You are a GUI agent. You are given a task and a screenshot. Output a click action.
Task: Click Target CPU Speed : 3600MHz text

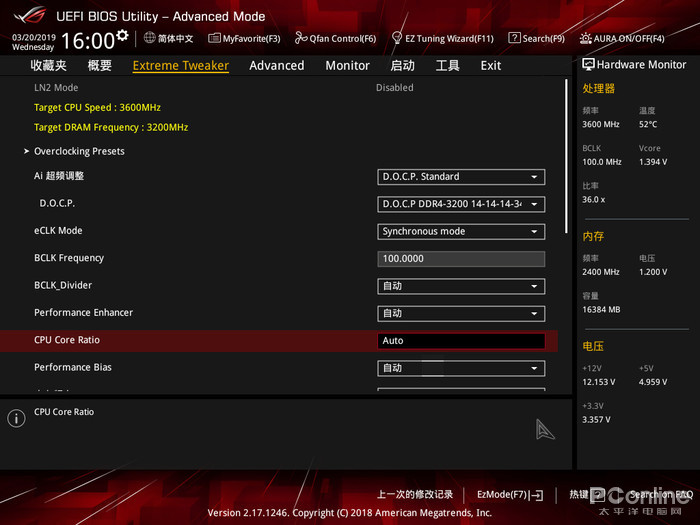coord(97,108)
